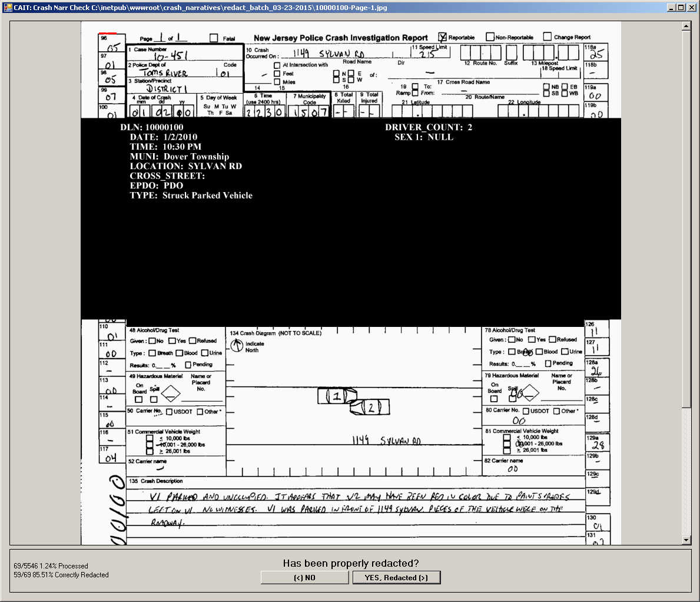
Task: Click the 'DLN: 10000100' text
Action: [x=152, y=127]
